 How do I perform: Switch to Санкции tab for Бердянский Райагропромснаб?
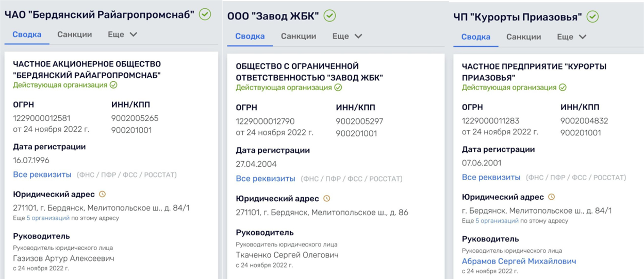click(75, 34)
